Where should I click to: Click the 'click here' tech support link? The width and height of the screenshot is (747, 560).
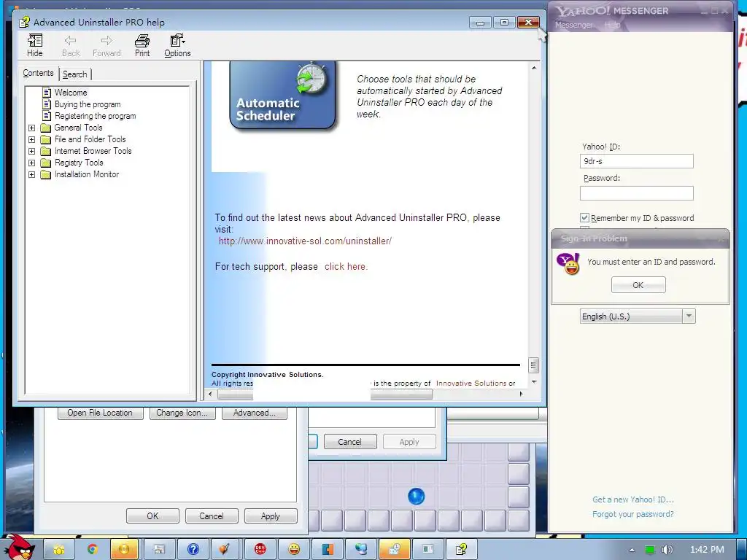coord(346,267)
